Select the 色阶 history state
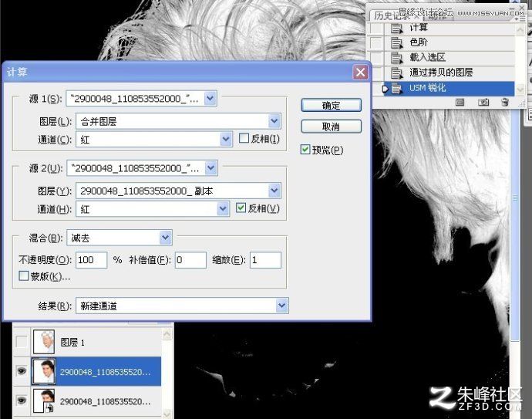The image size is (532, 419). [x=450, y=42]
